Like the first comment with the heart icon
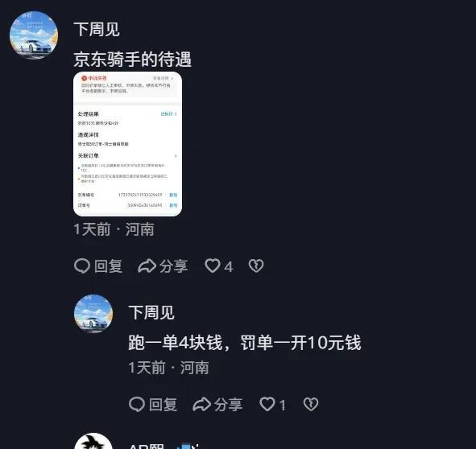The image size is (476, 449). 212,266
